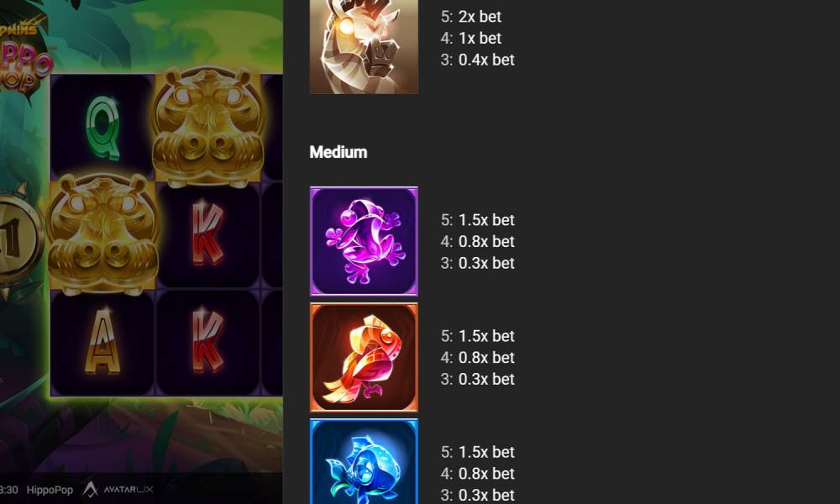Click the fish's 3: 0.3x bet payout
This screenshot has height=504, width=840.
(x=477, y=495)
